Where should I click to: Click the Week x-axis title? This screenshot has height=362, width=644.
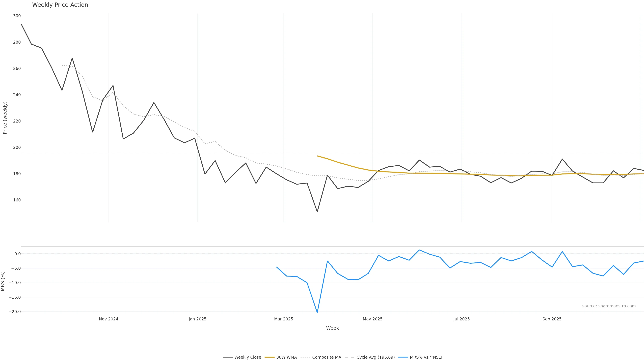[x=332, y=328]
